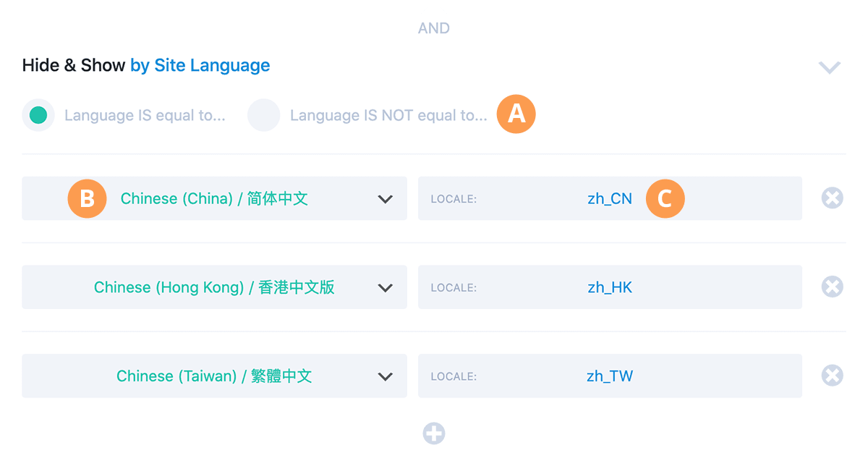Open the Chinese (China) language dropdown
The width and height of the screenshot is (868, 469).
click(x=214, y=198)
